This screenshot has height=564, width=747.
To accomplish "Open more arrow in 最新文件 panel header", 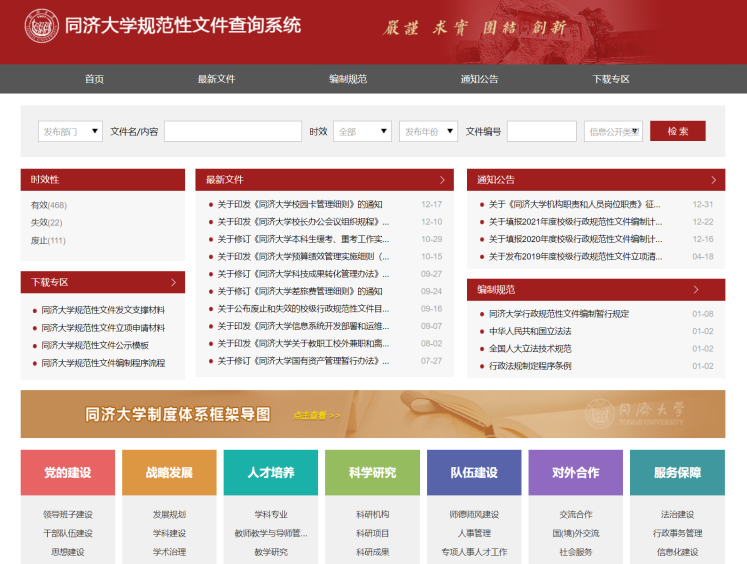I will [442, 180].
